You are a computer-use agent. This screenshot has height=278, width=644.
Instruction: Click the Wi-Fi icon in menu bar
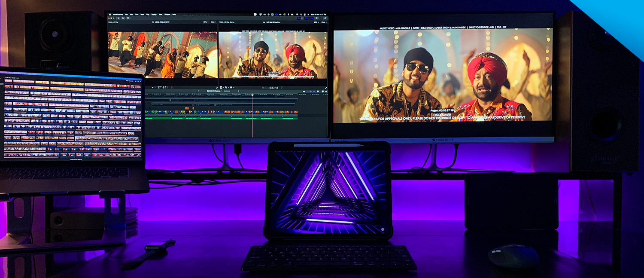297,15
